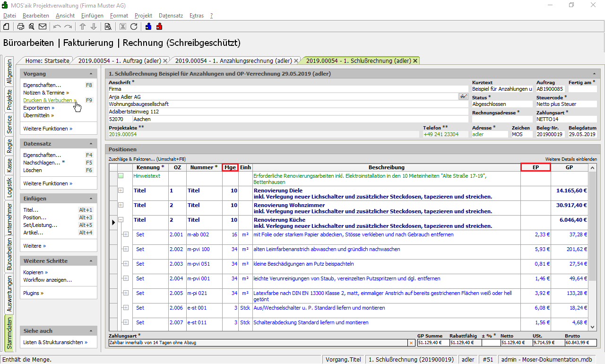The height and width of the screenshot is (364, 605).
Task: Collapse the Renovierung Küche title row
Action: click(x=121, y=220)
